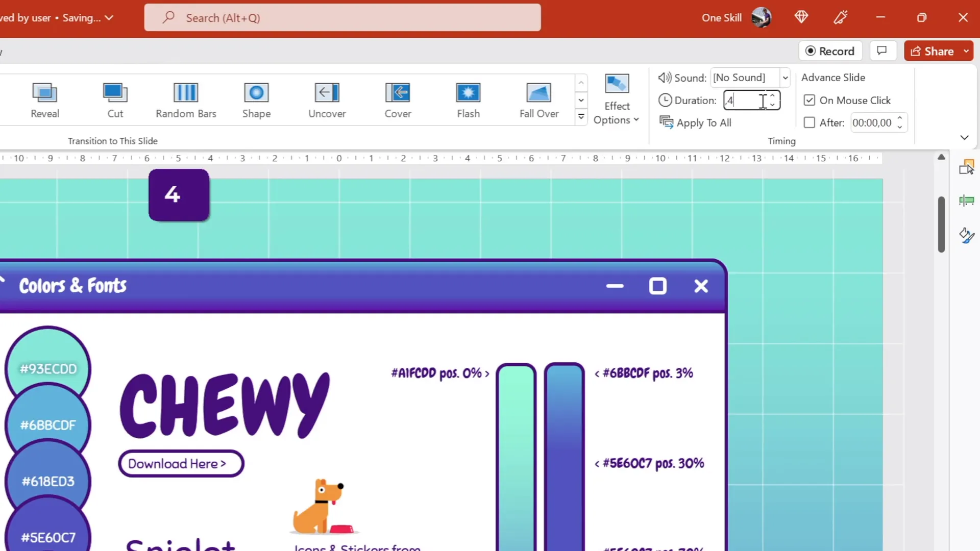Choose the Fall Over transition

click(x=538, y=101)
